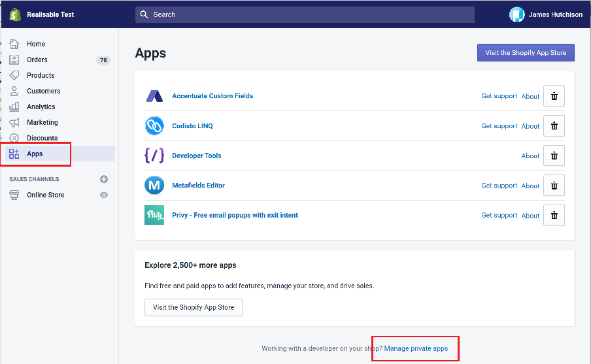The width and height of the screenshot is (591, 364).
Task: Open Orders in the sidebar
Action: point(37,59)
